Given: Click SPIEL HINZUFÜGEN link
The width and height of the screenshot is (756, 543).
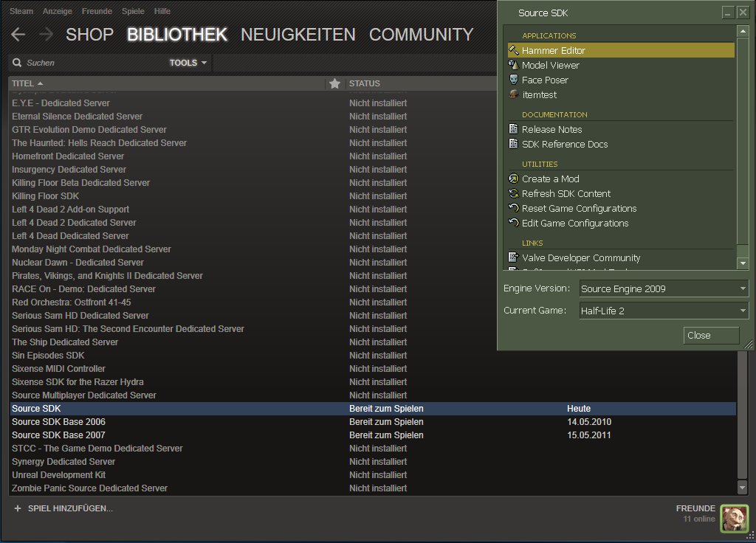Looking at the screenshot, I should [x=70, y=508].
